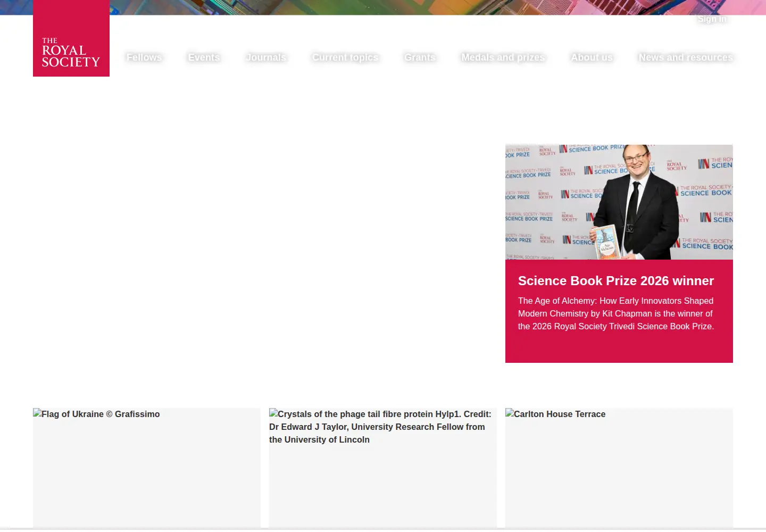Click the Royal Society logo
766x532 pixels.
tap(71, 38)
